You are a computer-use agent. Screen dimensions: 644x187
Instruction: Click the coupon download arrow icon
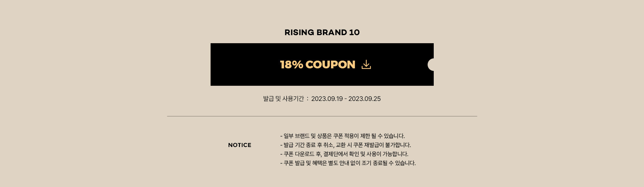point(366,64)
